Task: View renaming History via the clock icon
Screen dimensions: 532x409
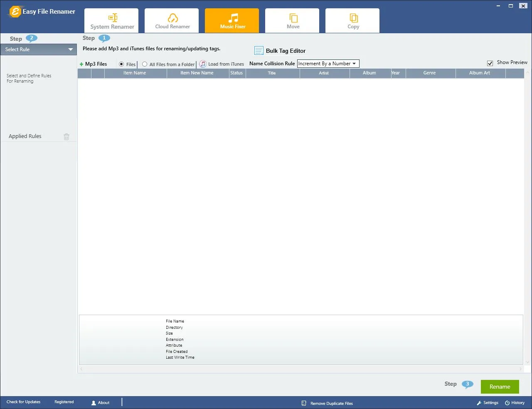Action: tap(515, 402)
